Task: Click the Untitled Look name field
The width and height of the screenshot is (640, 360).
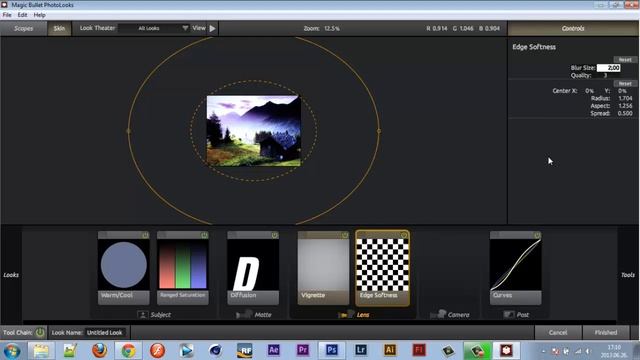Action: (105, 332)
